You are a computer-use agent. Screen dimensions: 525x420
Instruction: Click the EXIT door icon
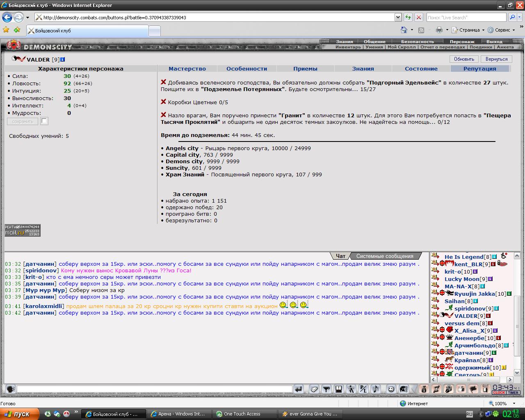point(486,388)
